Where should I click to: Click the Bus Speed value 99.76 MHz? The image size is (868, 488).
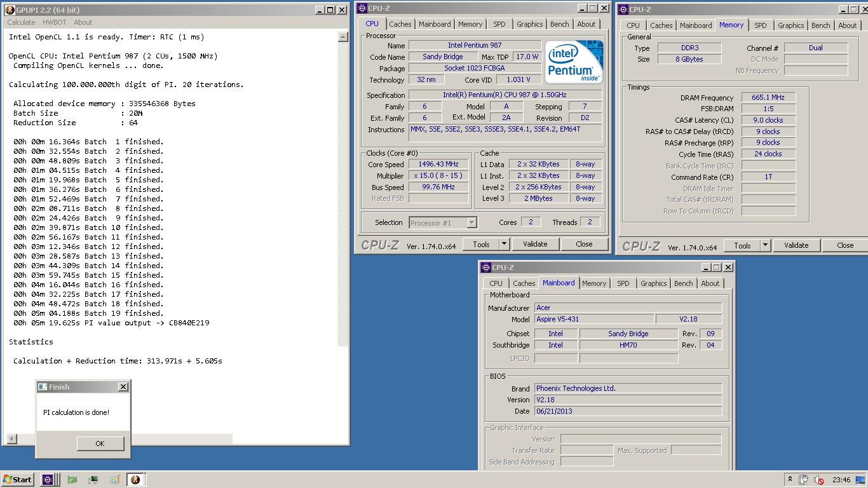click(438, 187)
